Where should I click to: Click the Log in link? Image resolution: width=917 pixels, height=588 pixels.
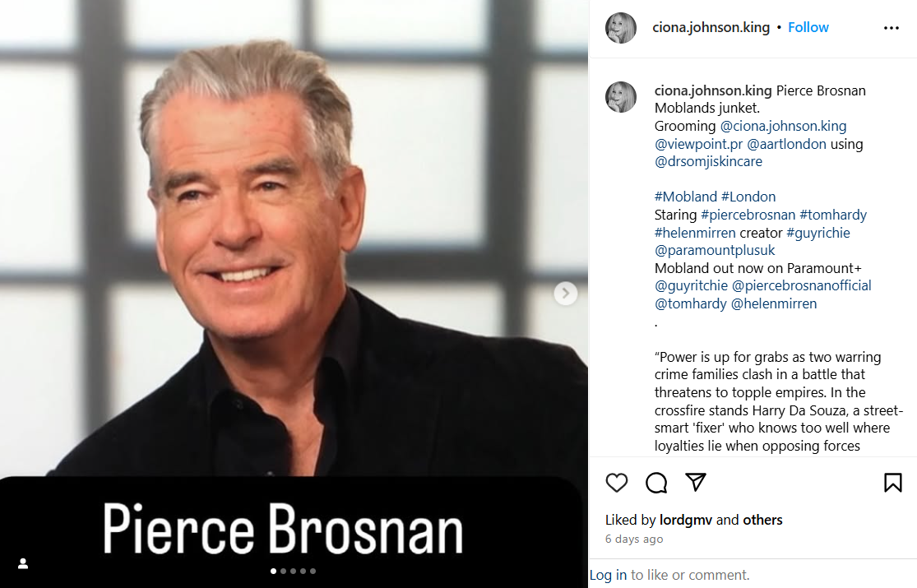click(x=608, y=575)
